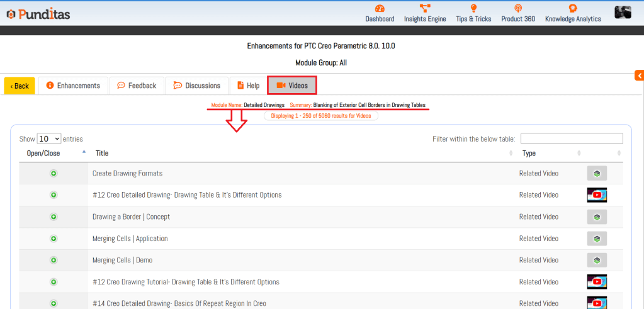
Task: Open video icon for Create Drawing Formats
Action: [x=596, y=174]
